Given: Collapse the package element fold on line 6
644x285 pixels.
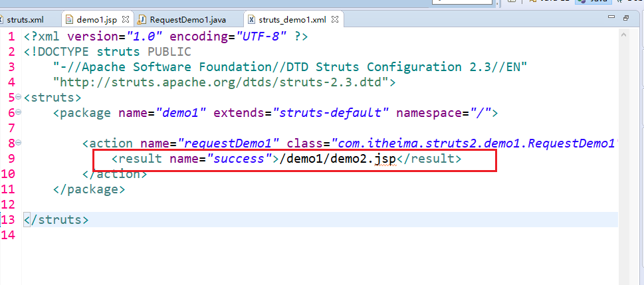Looking at the screenshot, I should click(18, 112).
